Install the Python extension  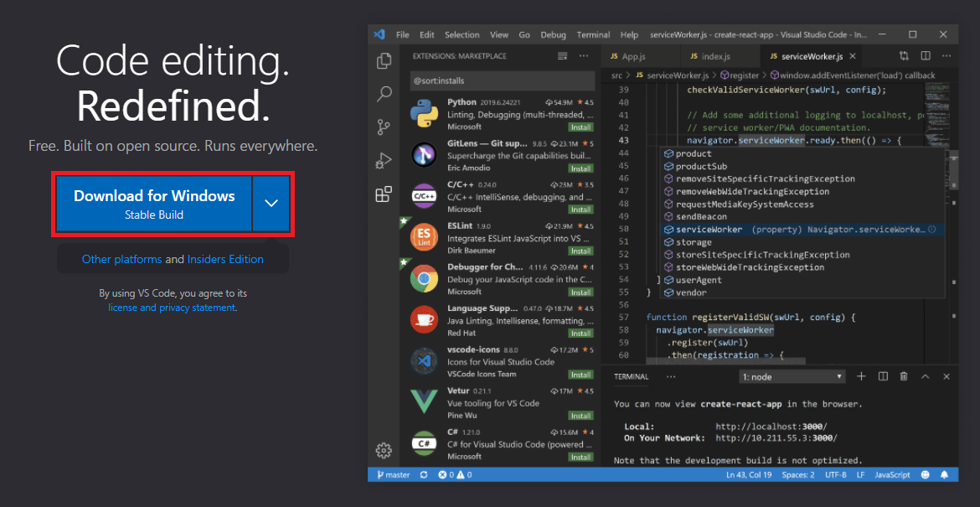(580, 127)
